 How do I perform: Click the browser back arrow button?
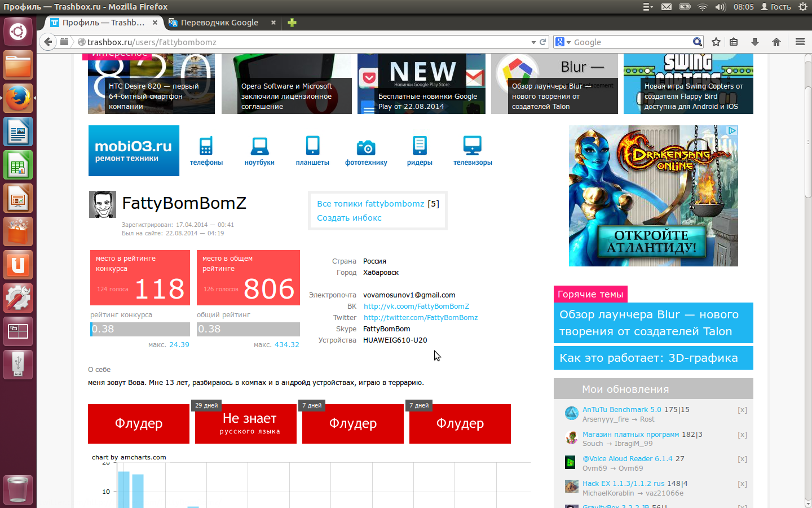coord(48,42)
